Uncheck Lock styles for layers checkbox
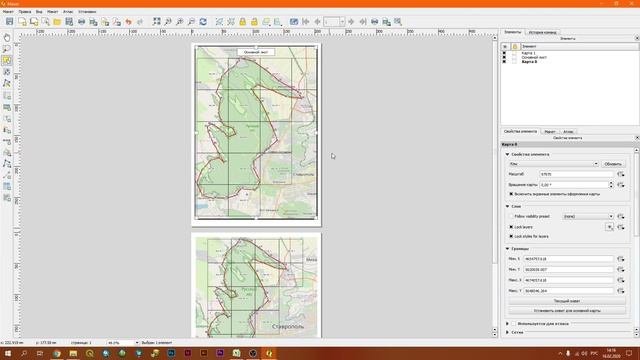The height and width of the screenshot is (360, 640). [511, 236]
